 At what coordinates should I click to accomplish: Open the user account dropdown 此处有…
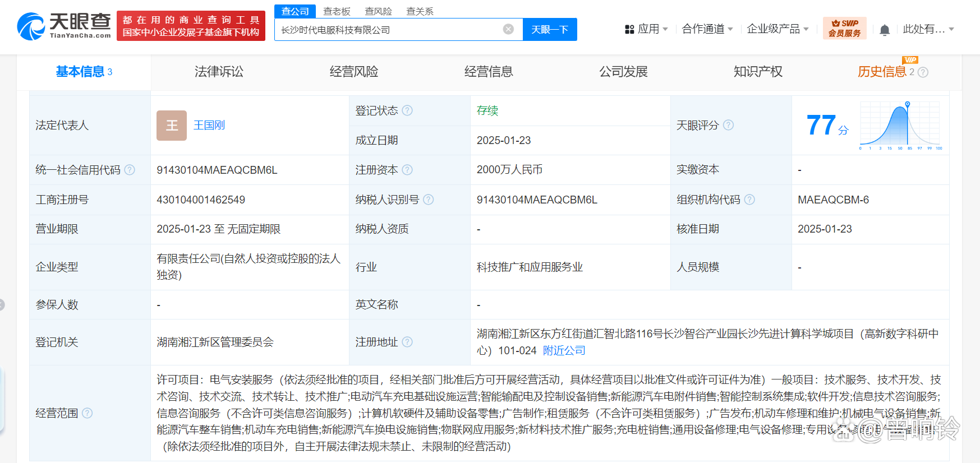[x=928, y=29]
